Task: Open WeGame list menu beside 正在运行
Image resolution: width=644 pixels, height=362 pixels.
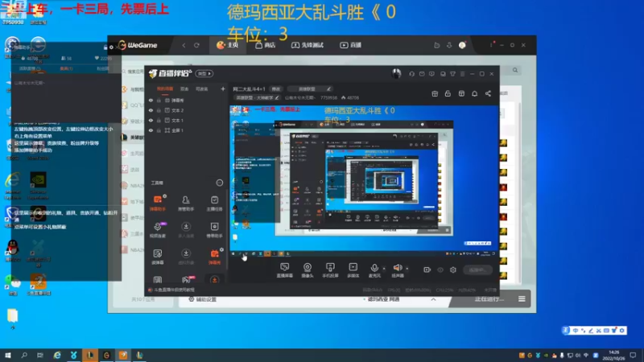Action: tap(522, 299)
